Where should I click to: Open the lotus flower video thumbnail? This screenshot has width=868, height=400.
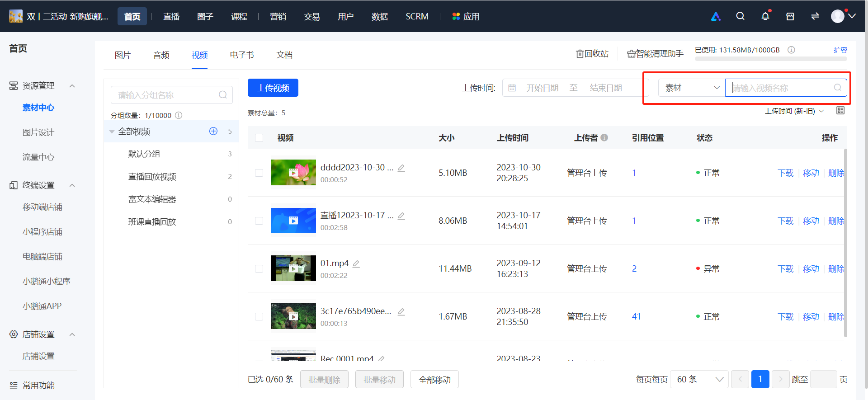coord(293,172)
